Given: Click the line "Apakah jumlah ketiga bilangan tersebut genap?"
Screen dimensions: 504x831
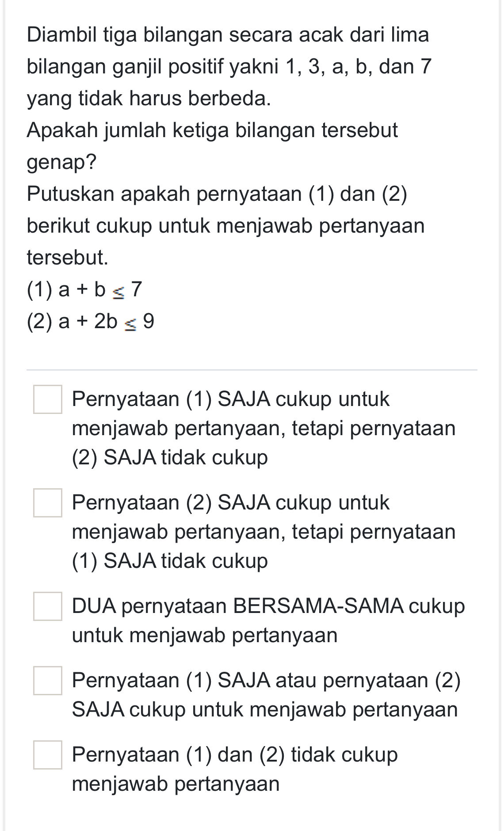Looking at the screenshot, I should [x=212, y=130].
